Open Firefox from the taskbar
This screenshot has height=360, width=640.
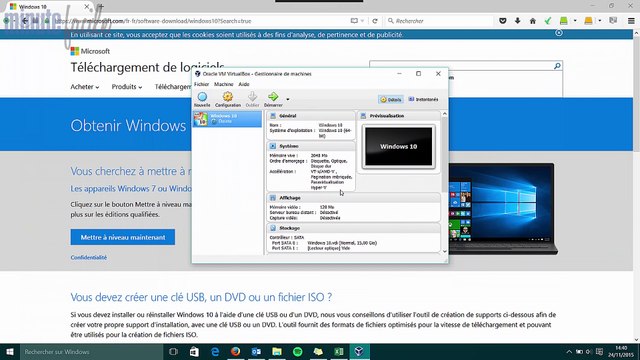click(x=236, y=351)
